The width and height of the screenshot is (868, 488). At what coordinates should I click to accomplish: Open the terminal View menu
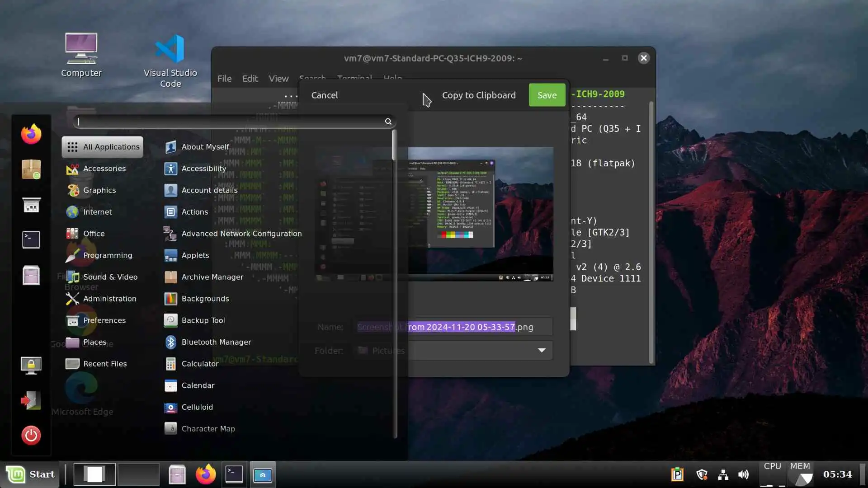(x=278, y=79)
